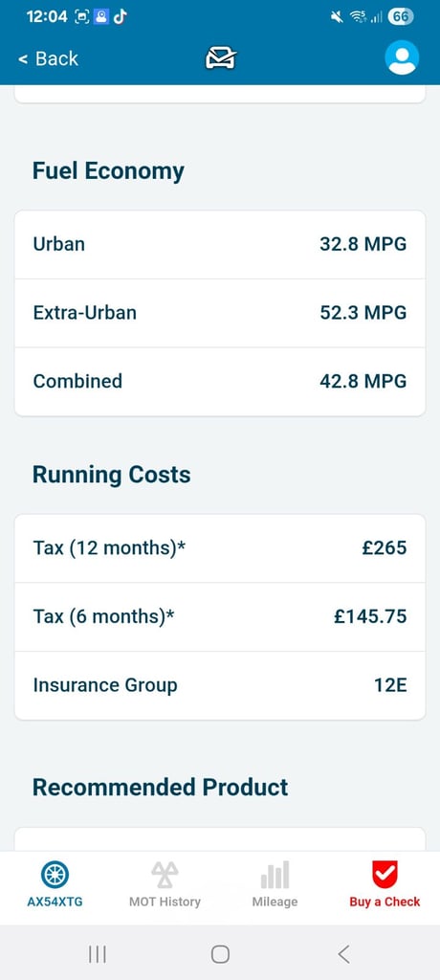Tap the Android home button icon
This screenshot has height=980, width=440.
[x=220, y=954]
